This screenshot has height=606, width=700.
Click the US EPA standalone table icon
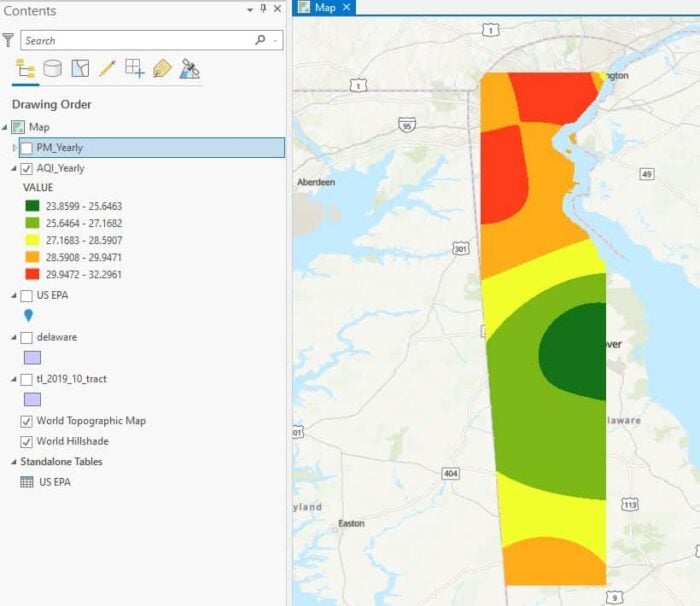[x=27, y=482]
